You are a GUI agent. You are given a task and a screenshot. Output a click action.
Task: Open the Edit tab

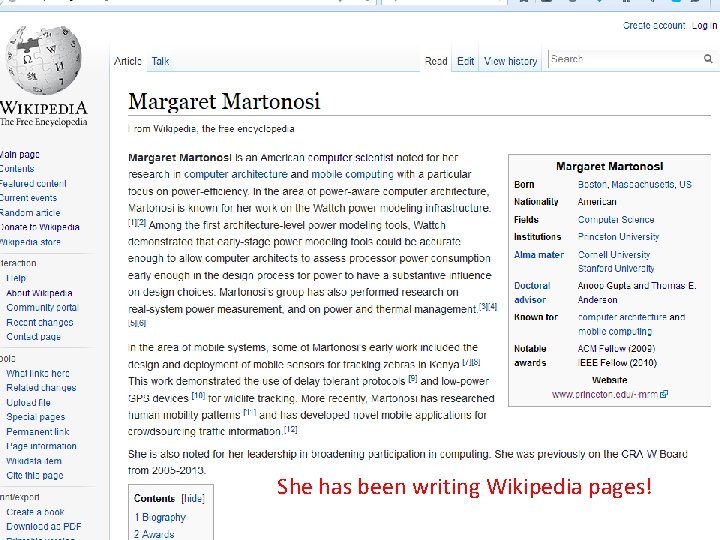pos(465,61)
